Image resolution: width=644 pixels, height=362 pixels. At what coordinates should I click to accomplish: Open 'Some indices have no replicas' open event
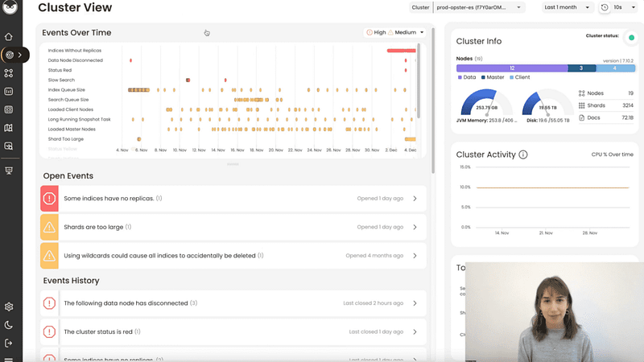point(233,199)
